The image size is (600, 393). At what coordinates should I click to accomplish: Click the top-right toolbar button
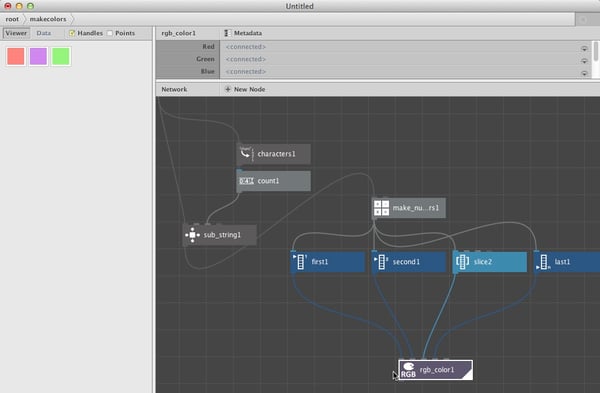(x=584, y=19)
